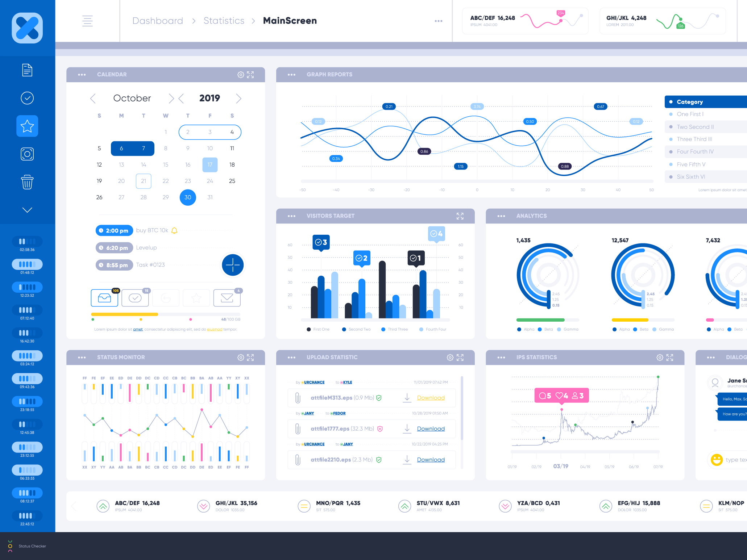Select Dashboard in the breadcrumb navigation
Screen dimensions: 747x560
(x=155, y=21)
